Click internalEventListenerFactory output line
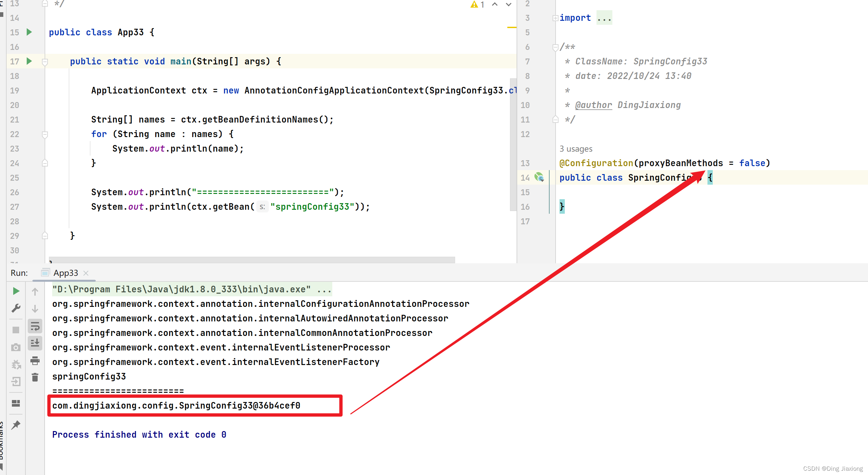 pyautogui.click(x=216, y=362)
